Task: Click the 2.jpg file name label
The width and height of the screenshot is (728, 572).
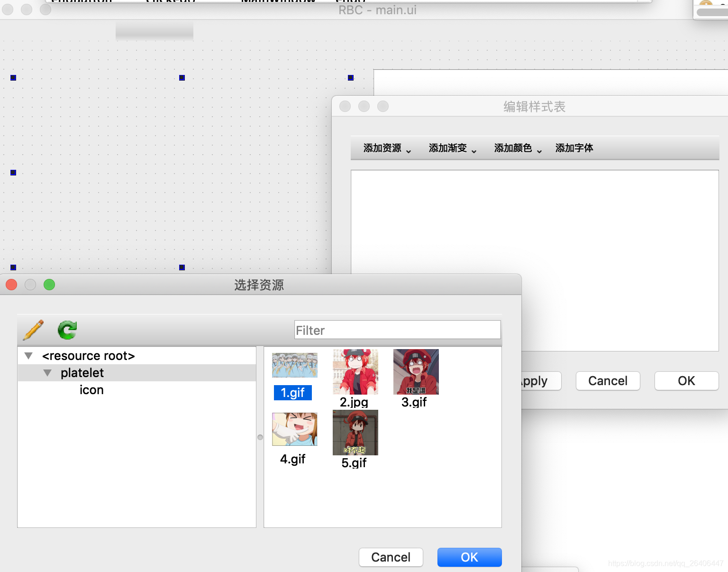Action: tap(354, 402)
